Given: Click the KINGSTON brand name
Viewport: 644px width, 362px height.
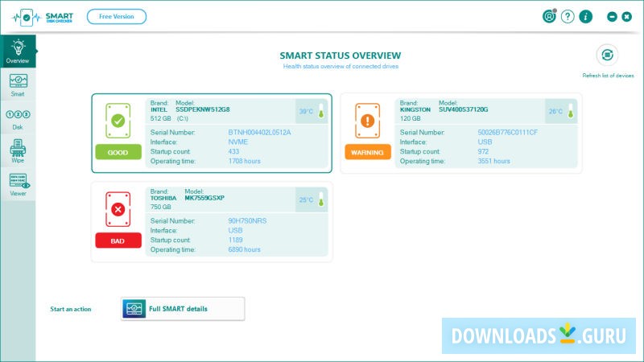Looking at the screenshot, I should tap(415, 109).
